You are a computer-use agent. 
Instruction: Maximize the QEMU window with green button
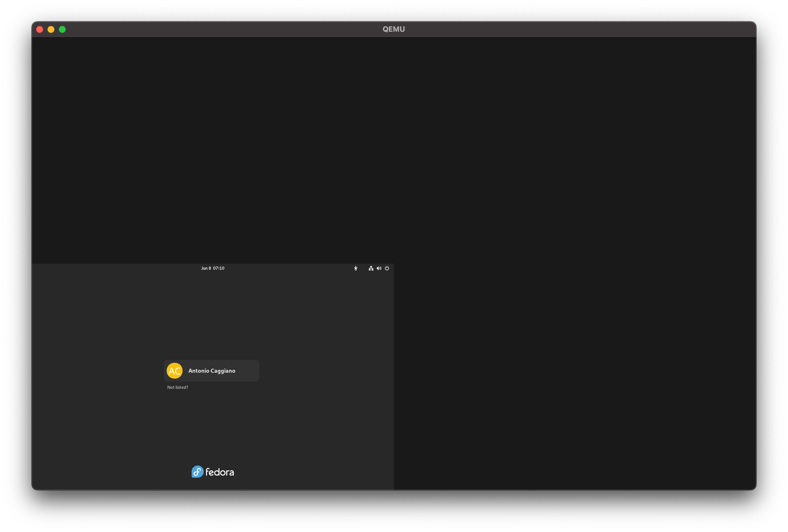point(62,29)
